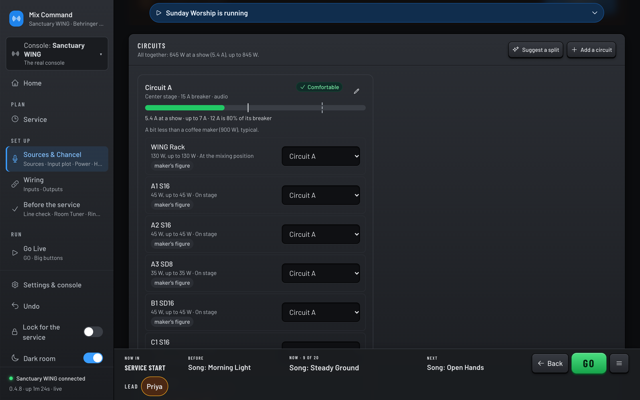Click the green connection status dot
Image resolution: width=640 pixels, height=400 pixels.
(x=11, y=378)
